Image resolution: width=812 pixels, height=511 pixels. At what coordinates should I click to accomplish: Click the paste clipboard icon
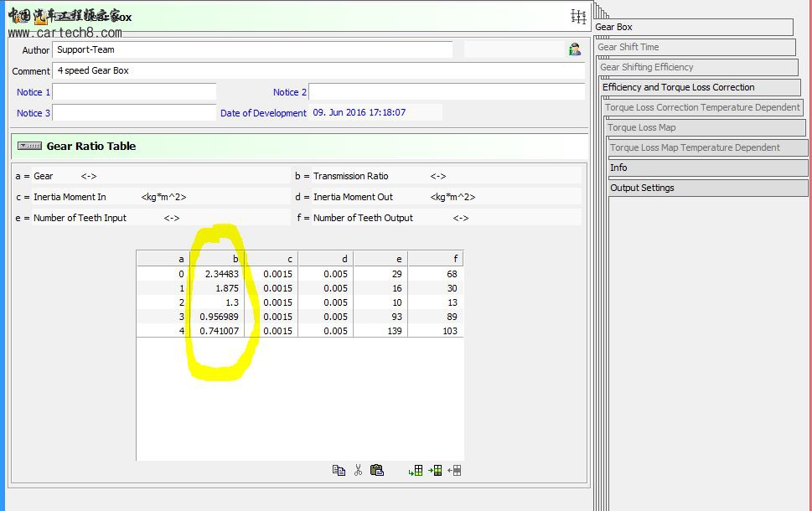click(x=377, y=470)
